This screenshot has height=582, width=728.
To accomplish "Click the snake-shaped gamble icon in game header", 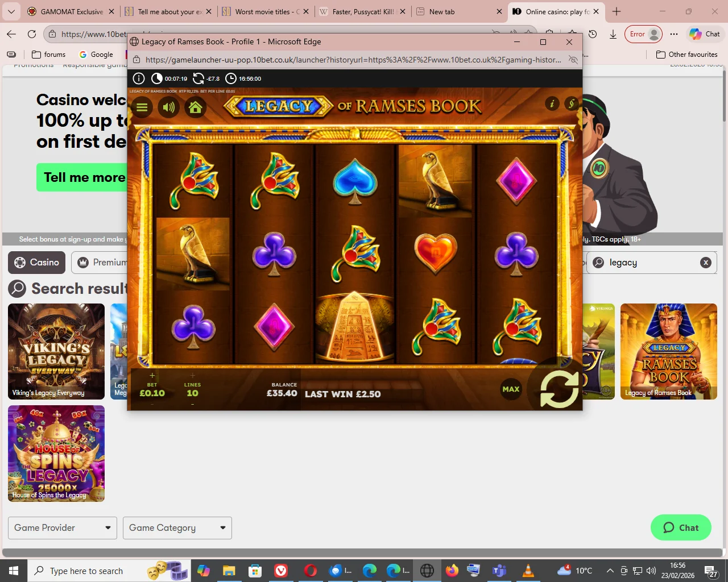I will pyautogui.click(x=571, y=103).
